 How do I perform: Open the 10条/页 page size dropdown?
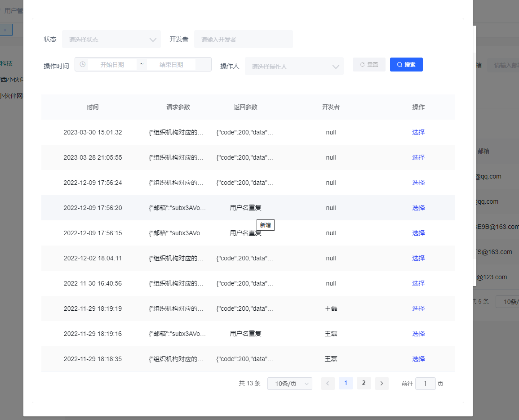click(x=290, y=384)
